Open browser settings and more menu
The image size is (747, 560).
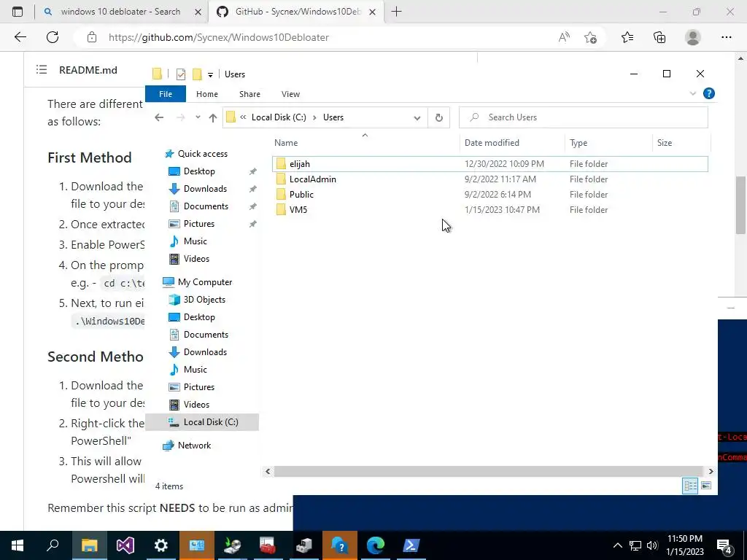[x=726, y=38]
